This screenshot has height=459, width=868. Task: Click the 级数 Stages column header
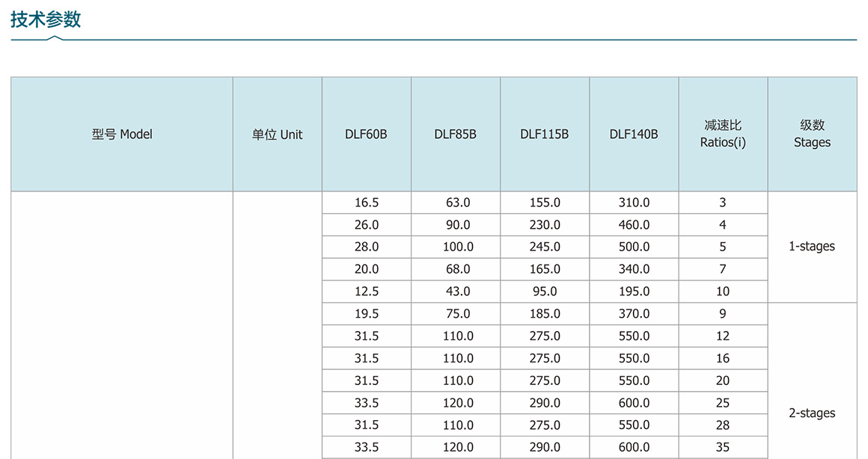tap(812, 134)
